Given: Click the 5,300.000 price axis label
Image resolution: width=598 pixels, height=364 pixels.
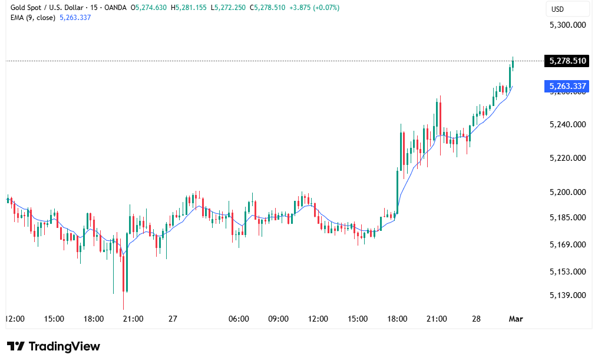Looking at the screenshot, I should pos(567,25).
